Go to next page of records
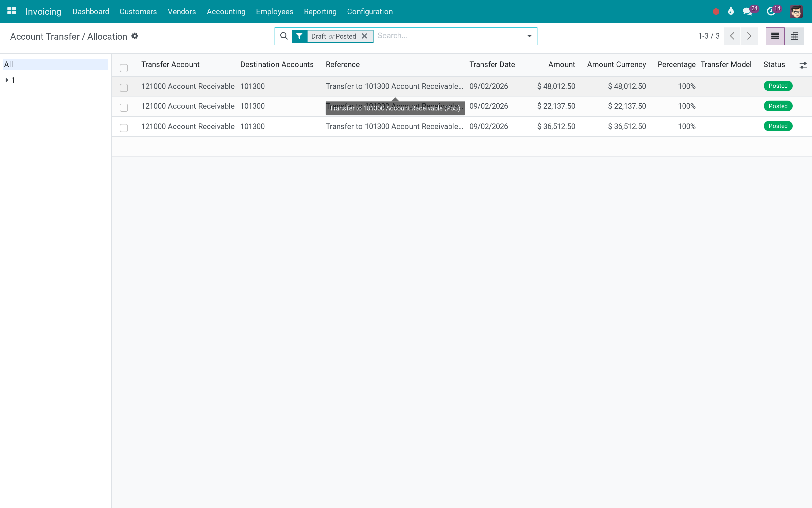The width and height of the screenshot is (812, 508). click(749, 36)
